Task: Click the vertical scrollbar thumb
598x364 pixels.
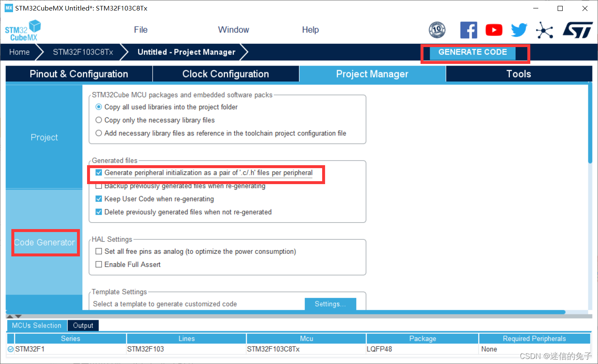Action: pyautogui.click(x=590, y=123)
